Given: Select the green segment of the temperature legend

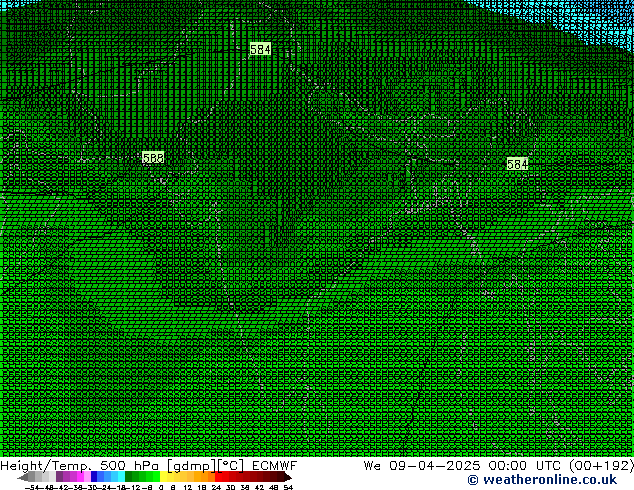Looking at the screenshot, I should [142, 477].
